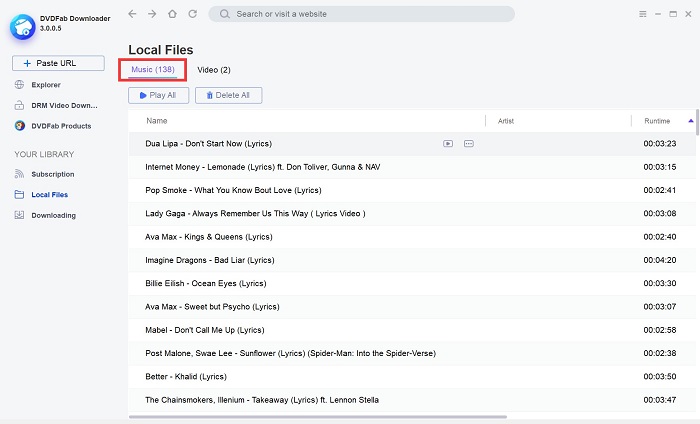
Task: Open the home page icon
Action: (x=172, y=14)
